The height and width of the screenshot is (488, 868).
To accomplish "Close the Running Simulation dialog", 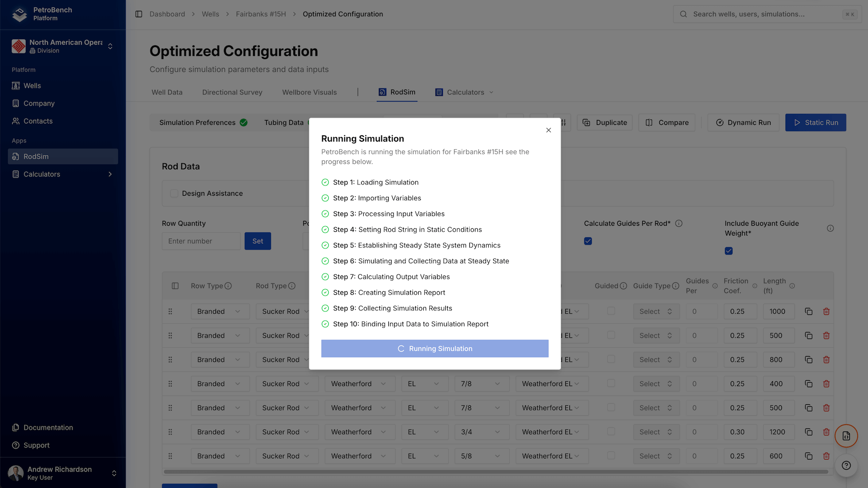I will 548,130.
